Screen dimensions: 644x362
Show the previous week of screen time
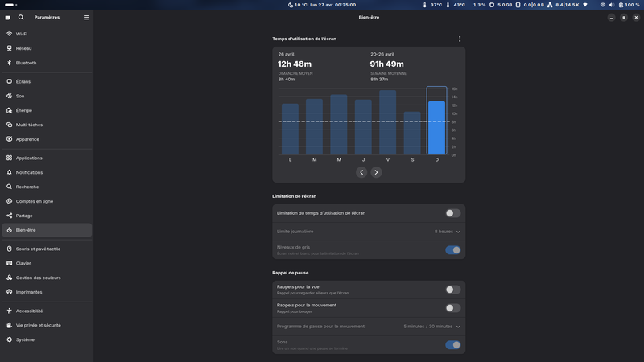361,172
